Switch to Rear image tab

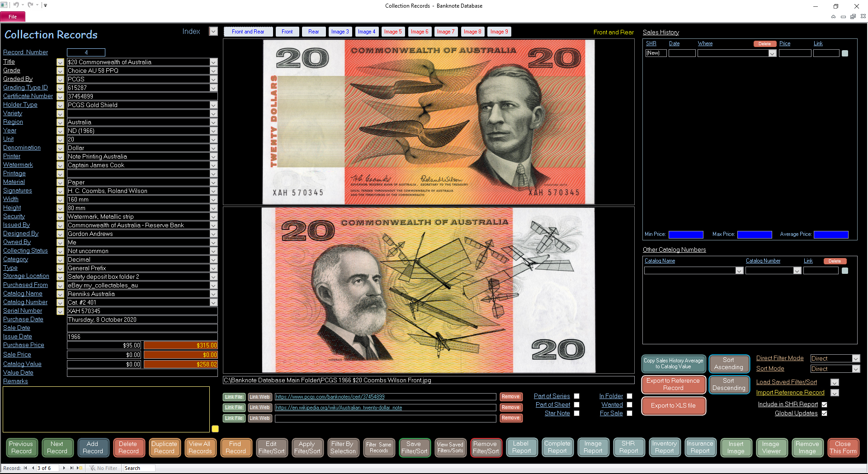point(314,32)
